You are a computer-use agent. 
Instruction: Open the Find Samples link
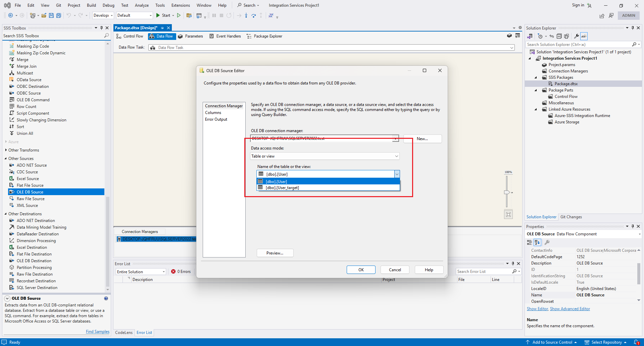(x=98, y=332)
